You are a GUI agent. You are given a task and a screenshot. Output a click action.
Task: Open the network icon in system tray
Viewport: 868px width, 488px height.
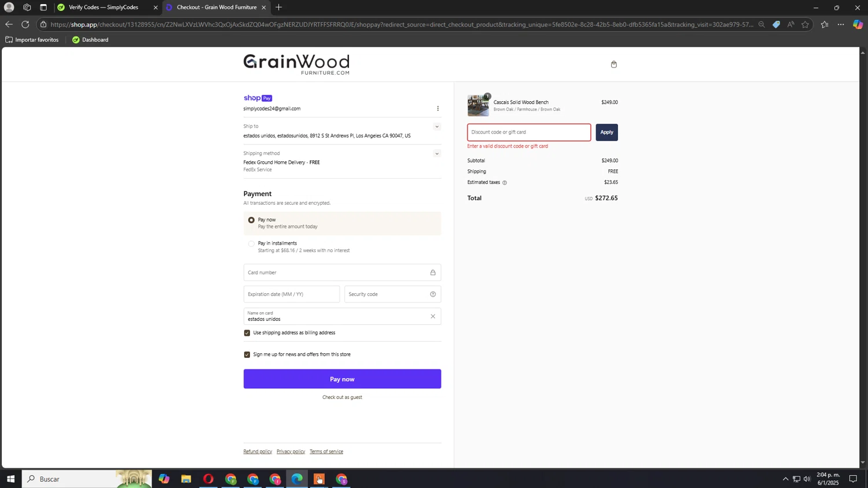(796, 479)
